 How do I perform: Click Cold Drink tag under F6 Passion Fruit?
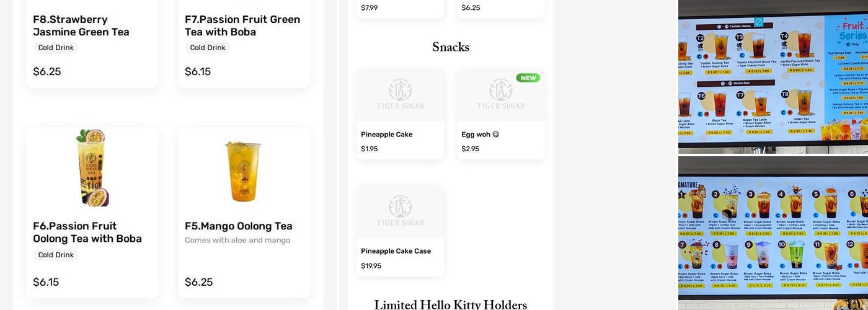(56, 255)
